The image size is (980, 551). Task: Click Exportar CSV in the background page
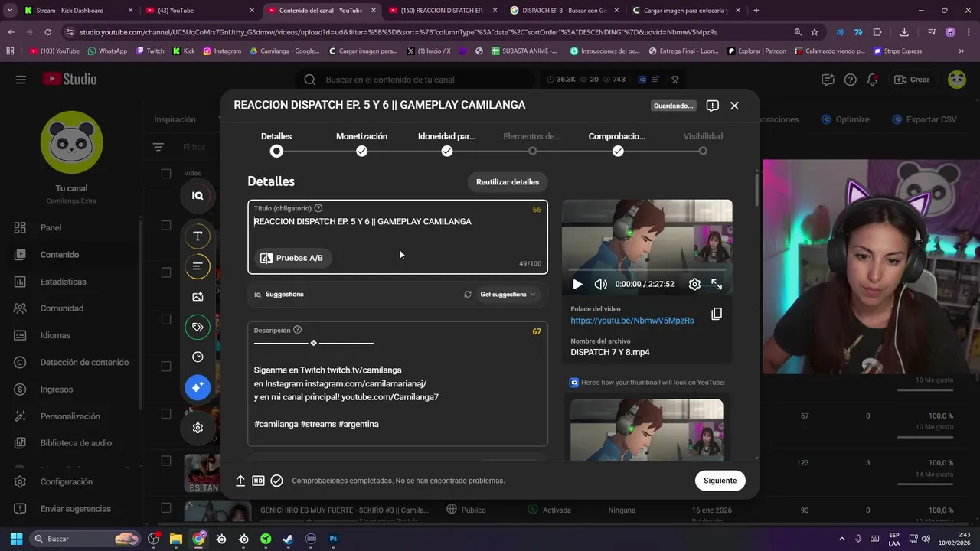[925, 119]
